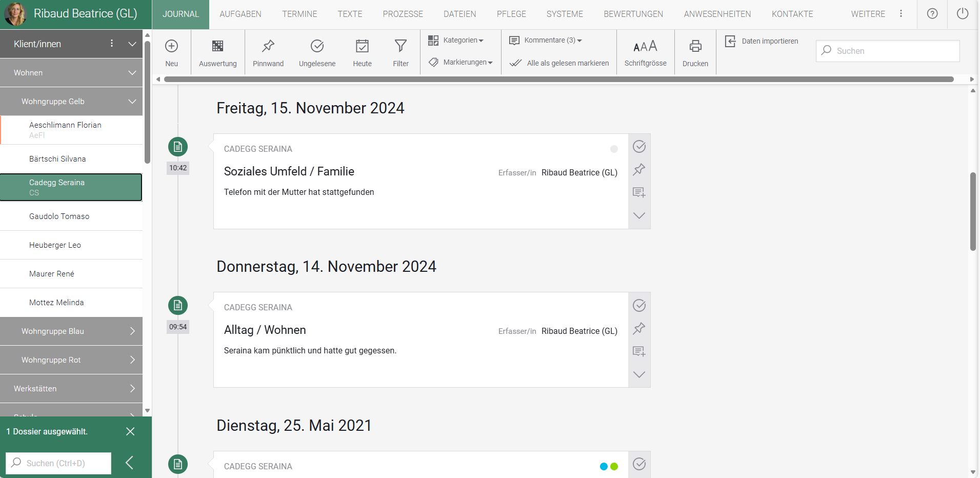The height and width of the screenshot is (478, 980).
Task: Change font size with Schriftgrösse icon
Action: click(x=645, y=47)
